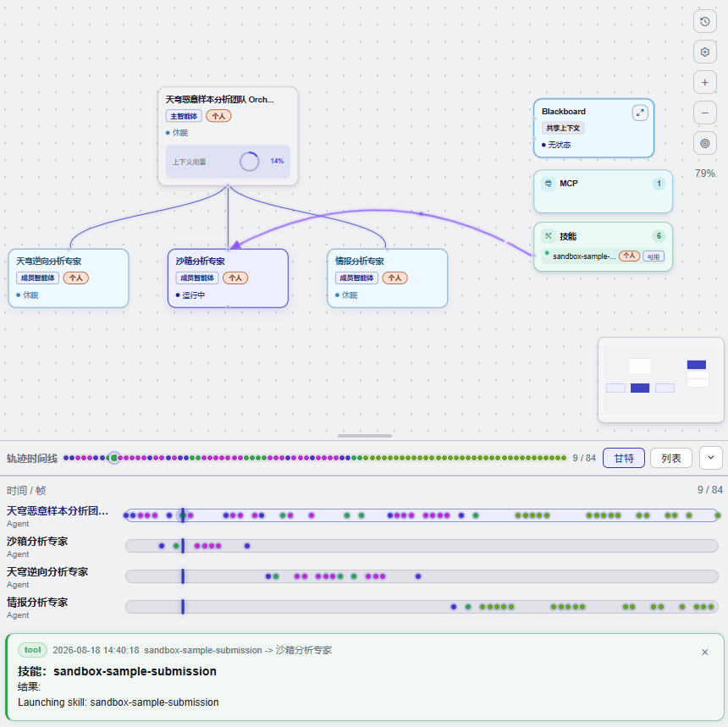Select the 情报分析专家 Gantt row label

37,602
